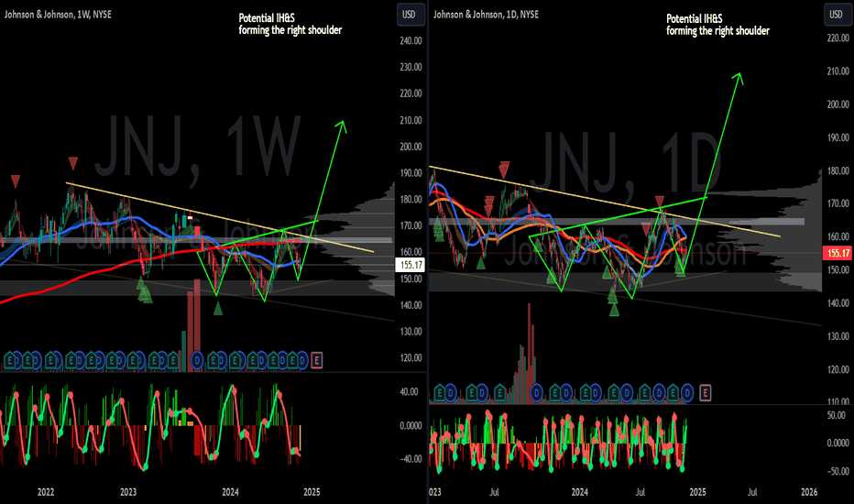Click the 2025 label on daily time axis
The height and width of the screenshot is (504, 854).
[x=697, y=492]
